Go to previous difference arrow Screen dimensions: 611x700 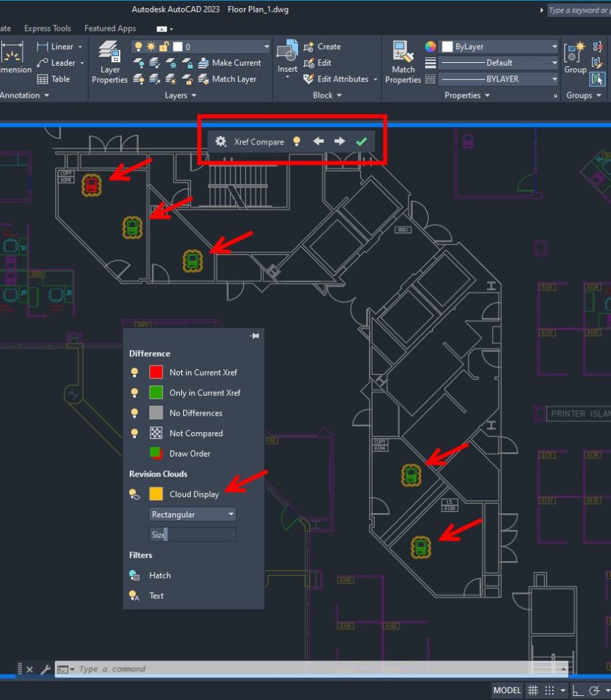pyautogui.click(x=318, y=142)
